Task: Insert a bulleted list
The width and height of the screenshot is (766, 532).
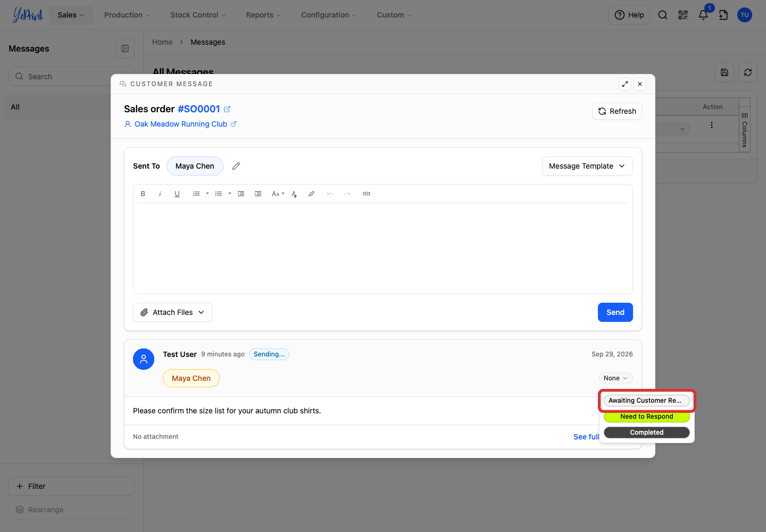Action: 219,194
